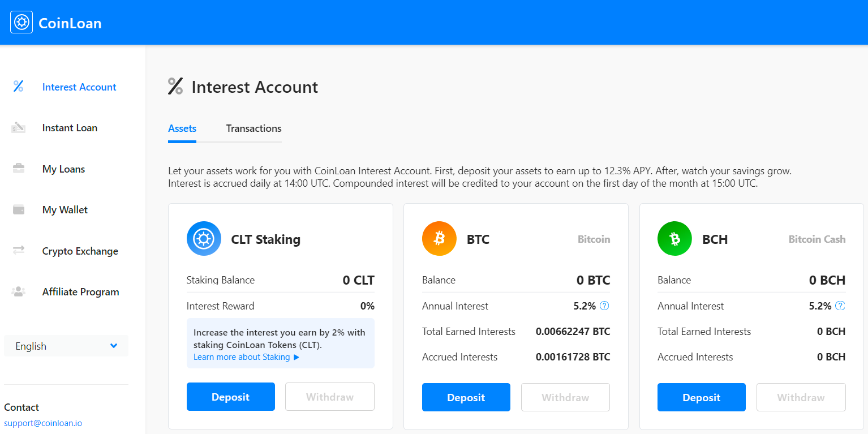Switch to the Transactions tab
Image resolution: width=868 pixels, height=434 pixels.
click(x=253, y=128)
